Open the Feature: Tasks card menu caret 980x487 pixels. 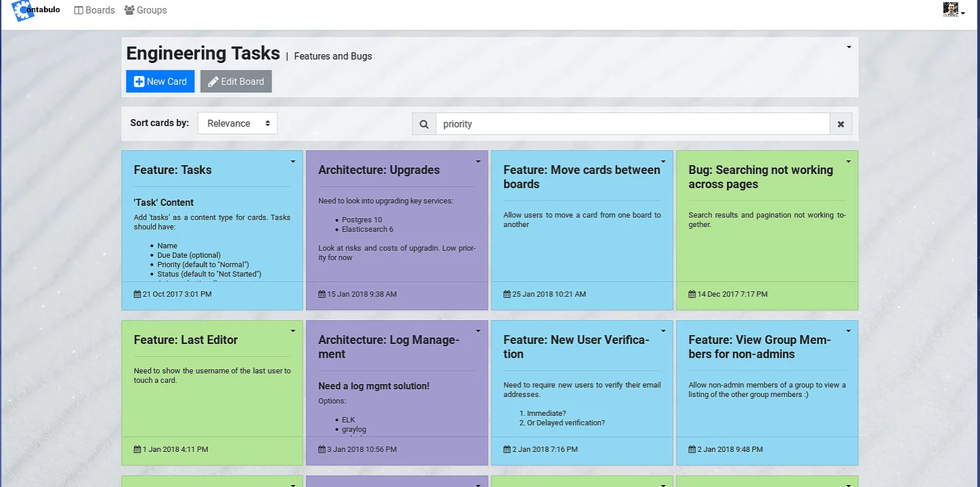293,162
